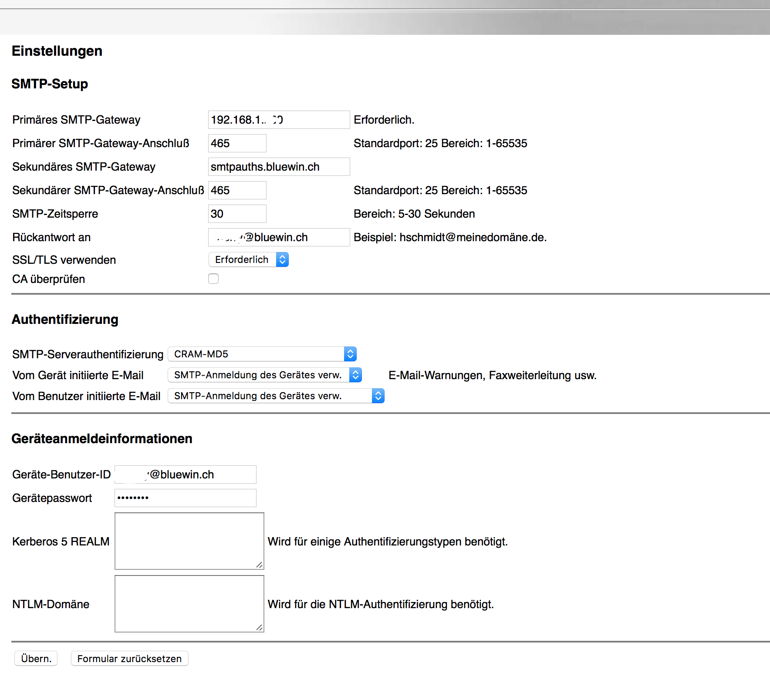Viewport: 770px width, 700px height.
Task: Click the Geräte-Benutzer-ID input field
Action: click(x=185, y=475)
